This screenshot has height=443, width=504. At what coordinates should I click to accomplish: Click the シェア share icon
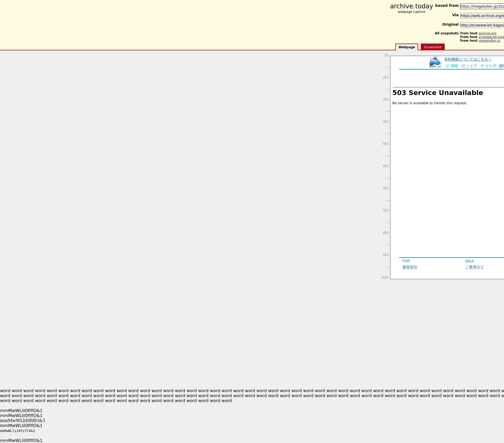[x=463, y=66]
